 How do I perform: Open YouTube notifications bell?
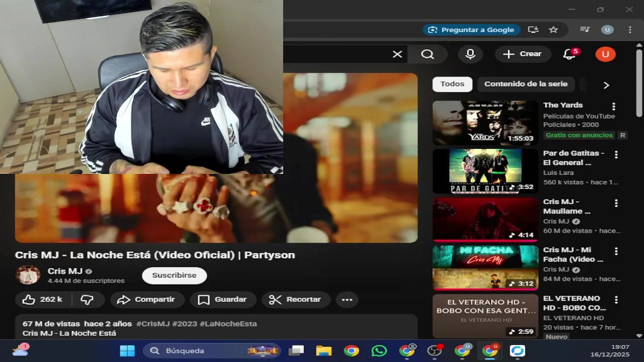pos(570,54)
